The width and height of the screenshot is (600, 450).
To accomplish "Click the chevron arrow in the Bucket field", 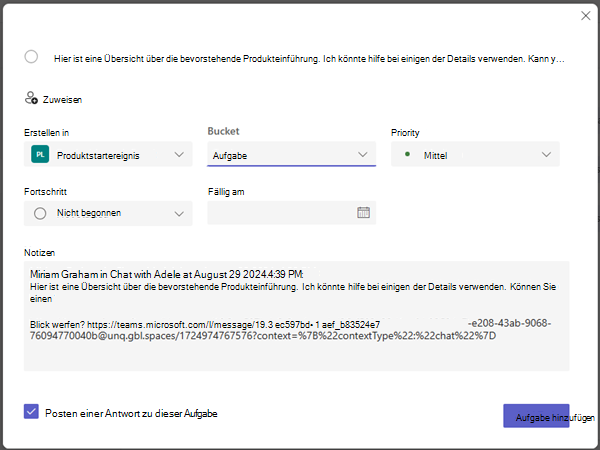I will 362,155.
